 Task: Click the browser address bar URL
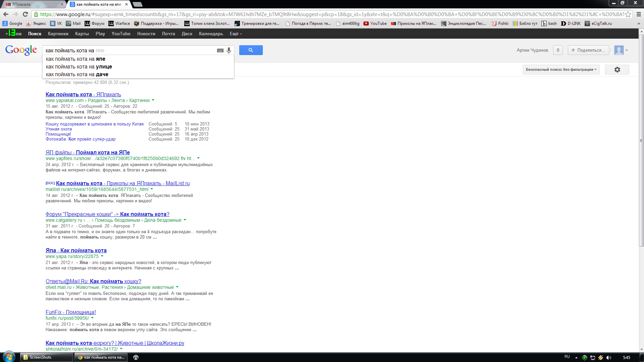[x=332, y=14]
